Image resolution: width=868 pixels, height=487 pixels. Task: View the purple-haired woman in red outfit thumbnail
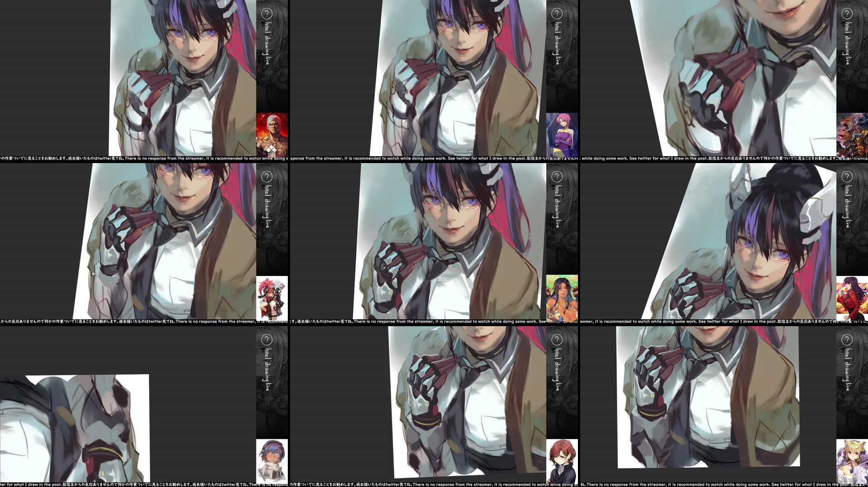tap(852, 298)
